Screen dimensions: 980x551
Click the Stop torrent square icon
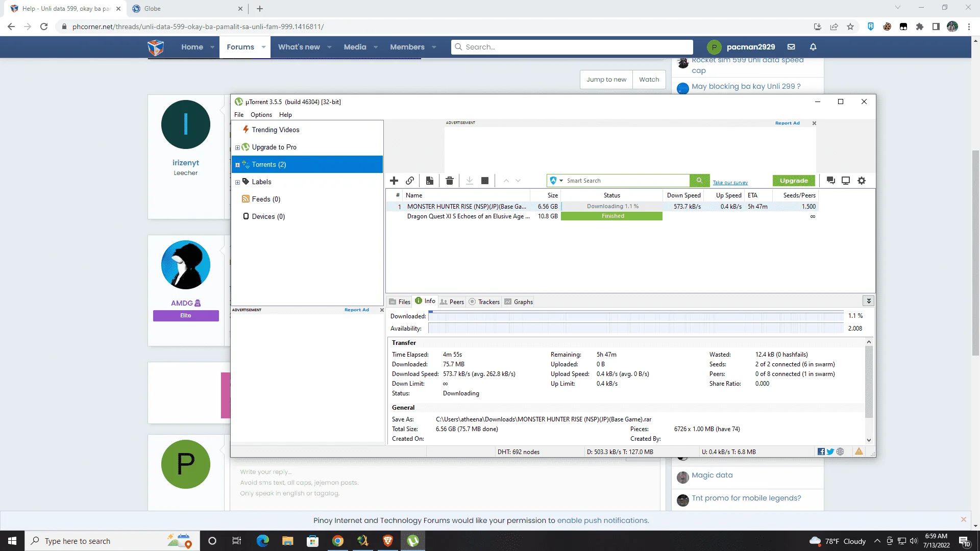(485, 181)
